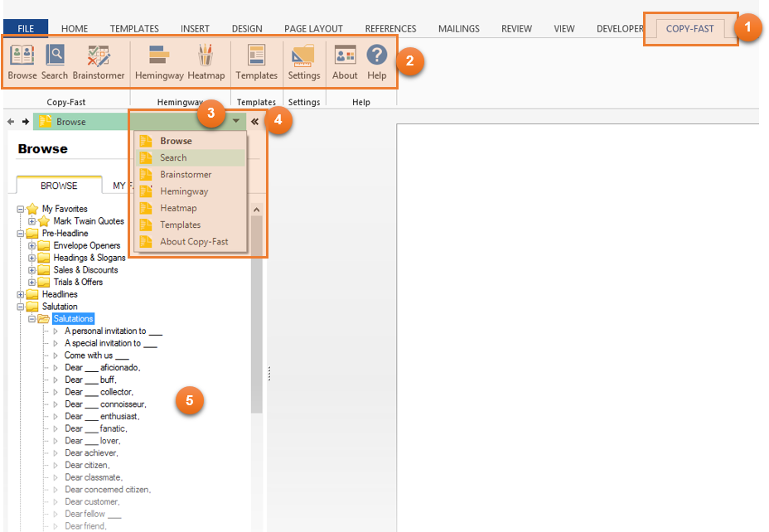Screen dimensions: 769x532
Task: Show the About dialog
Action: pos(345,62)
